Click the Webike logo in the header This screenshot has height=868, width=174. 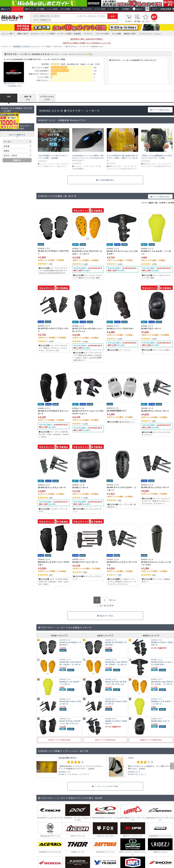pos(10,18)
